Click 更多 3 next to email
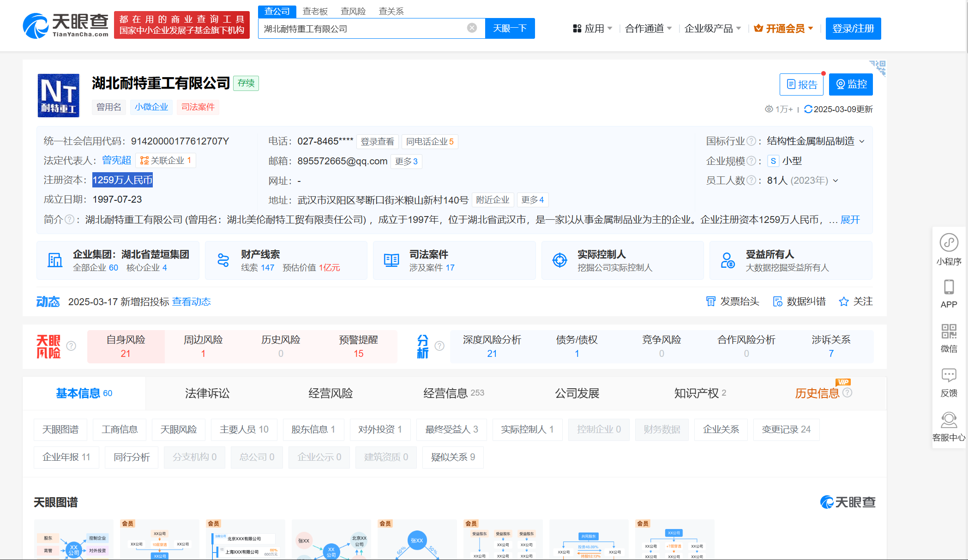 tap(406, 162)
